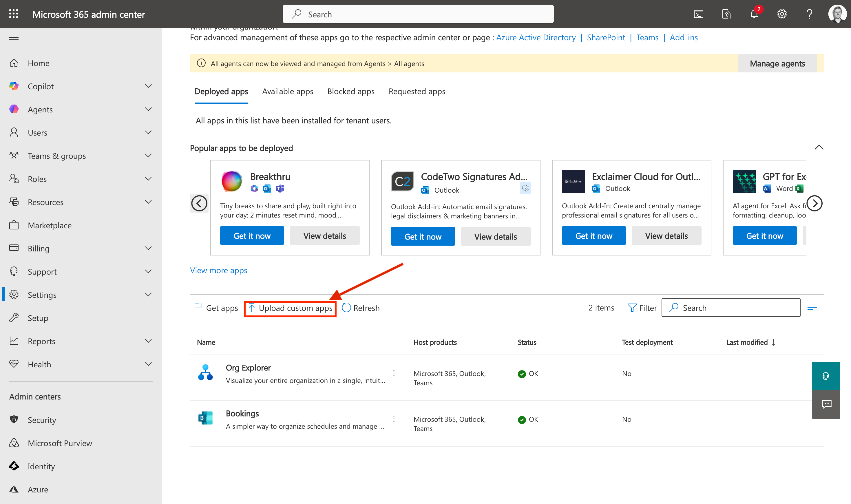View details for CodeTwo Signatures
Screen dimensions: 851x504
tap(496, 236)
